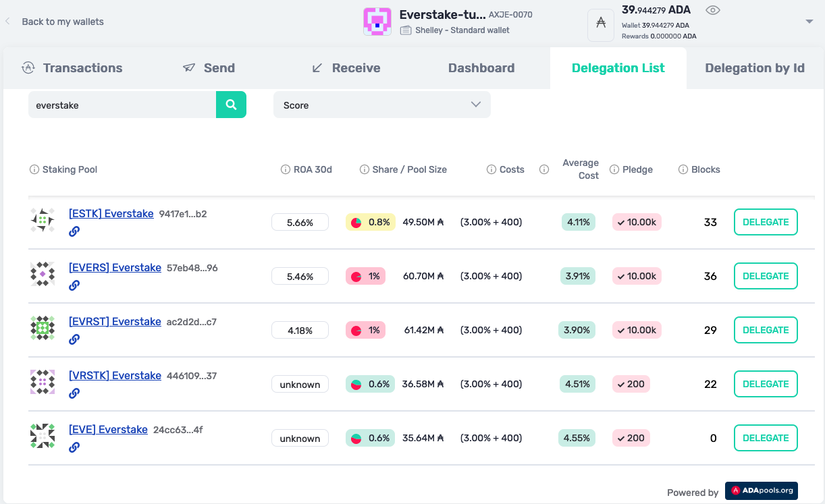
Task: Click the [ESTK] pool avatar icon
Action: coord(43,221)
